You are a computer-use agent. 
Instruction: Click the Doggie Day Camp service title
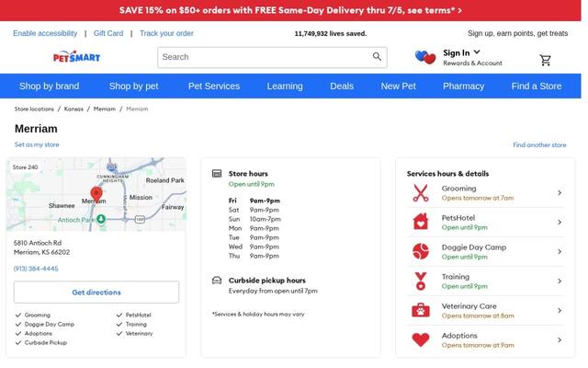(x=474, y=247)
